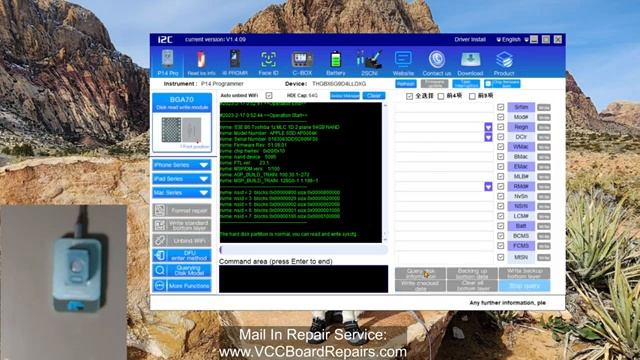
Task: Open the Battery tool
Action: pyautogui.click(x=336, y=62)
